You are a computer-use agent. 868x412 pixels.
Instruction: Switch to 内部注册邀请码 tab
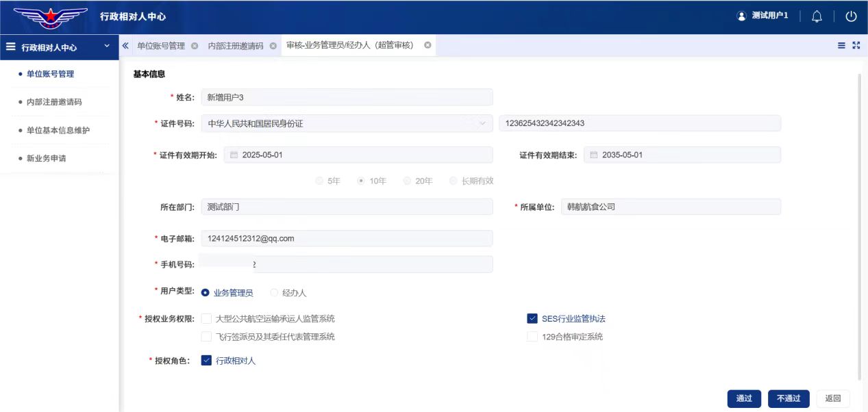coord(236,46)
